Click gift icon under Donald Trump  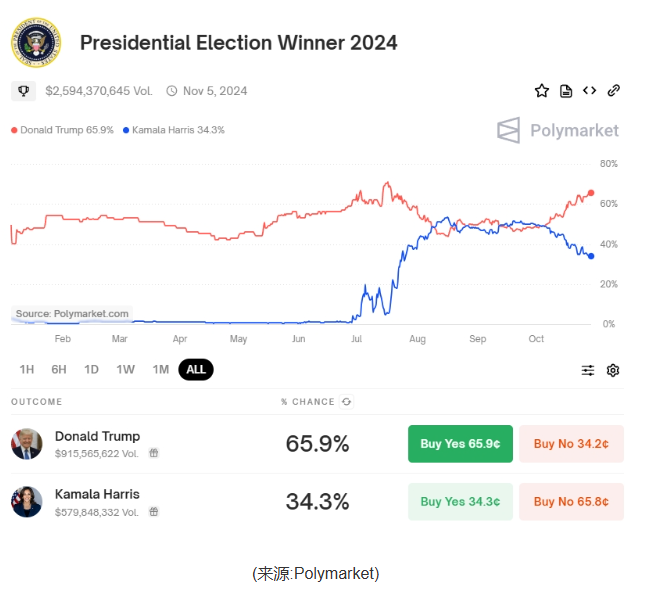tap(153, 453)
